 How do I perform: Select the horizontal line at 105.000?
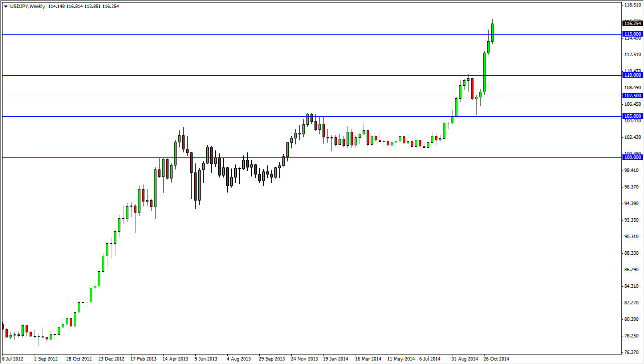(x=311, y=116)
